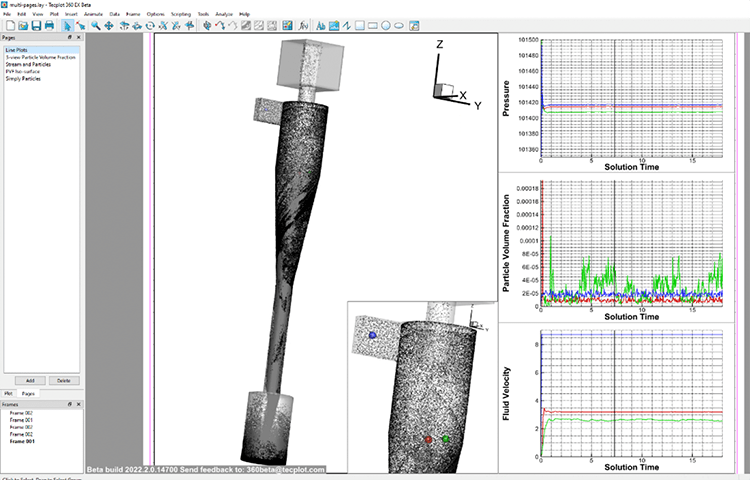Open the Scripting menu

pos(180,14)
